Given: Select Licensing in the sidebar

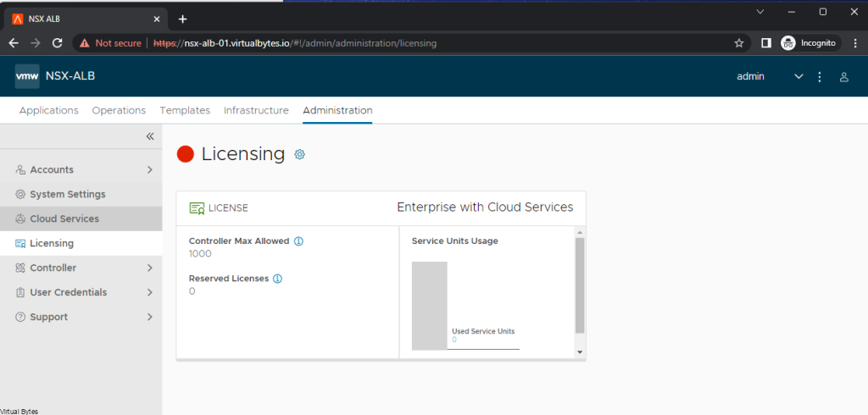Looking at the screenshot, I should click(81, 243).
